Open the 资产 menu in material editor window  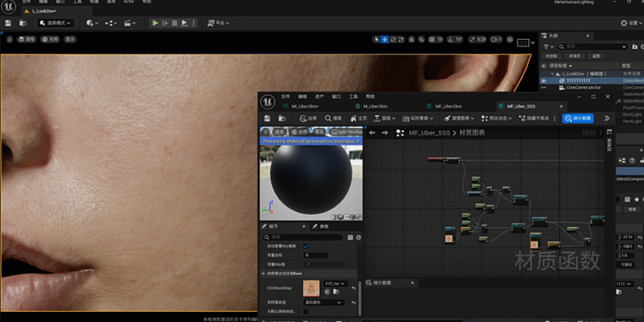point(319,97)
